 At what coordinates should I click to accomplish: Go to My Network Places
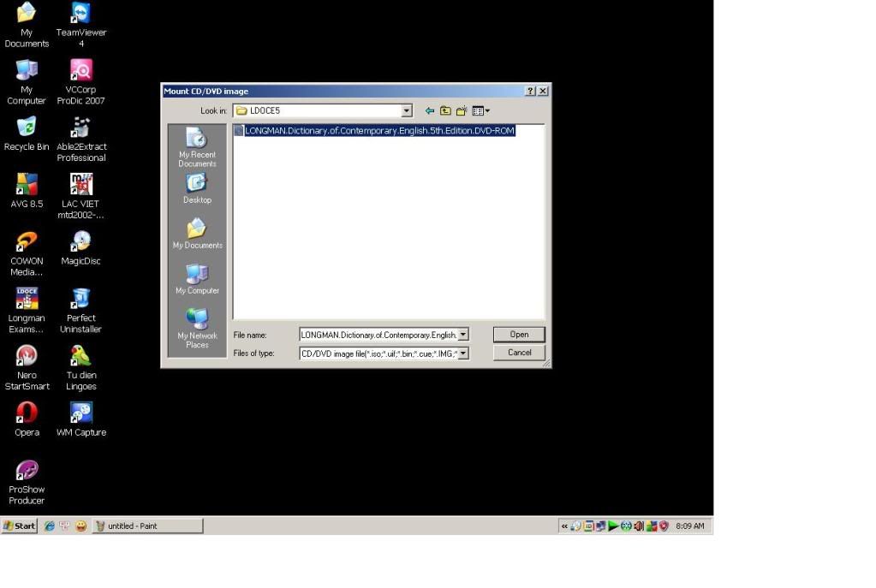(x=197, y=329)
